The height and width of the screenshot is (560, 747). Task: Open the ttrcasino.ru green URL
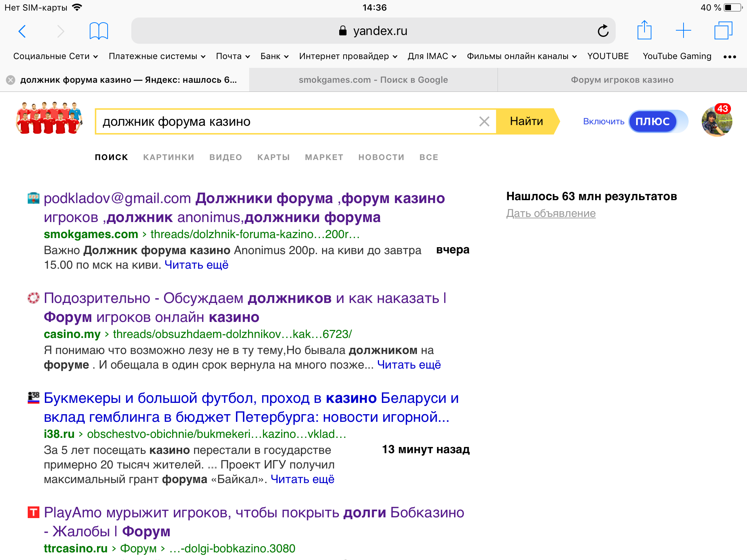(170, 548)
